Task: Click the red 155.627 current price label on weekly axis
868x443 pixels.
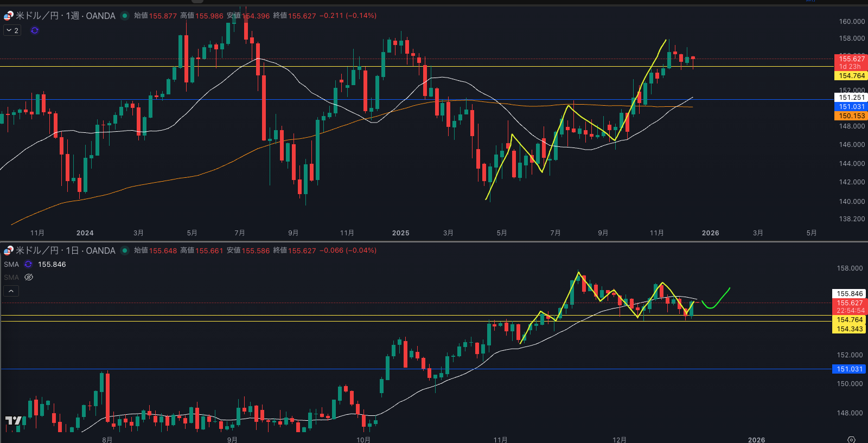Action: [x=851, y=59]
